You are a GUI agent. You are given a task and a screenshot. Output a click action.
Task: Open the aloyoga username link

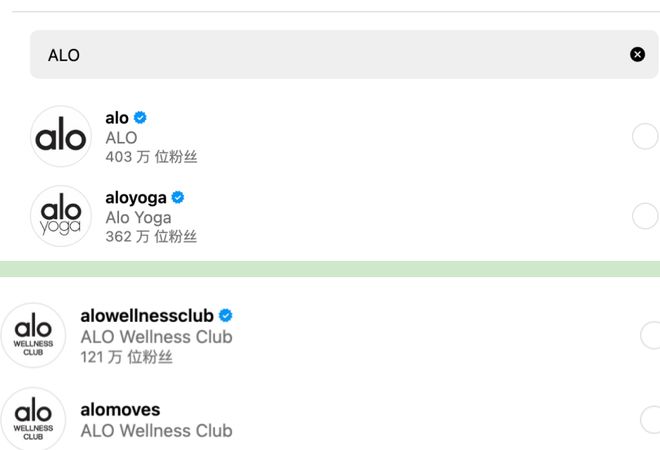[136, 198]
